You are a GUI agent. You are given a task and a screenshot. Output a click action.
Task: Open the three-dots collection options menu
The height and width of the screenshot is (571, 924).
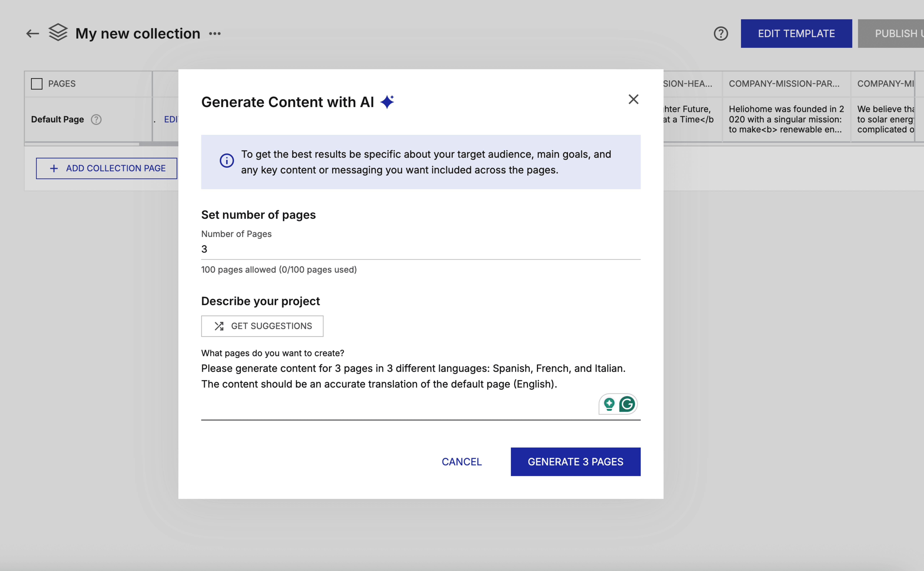pyautogui.click(x=215, y=34)
